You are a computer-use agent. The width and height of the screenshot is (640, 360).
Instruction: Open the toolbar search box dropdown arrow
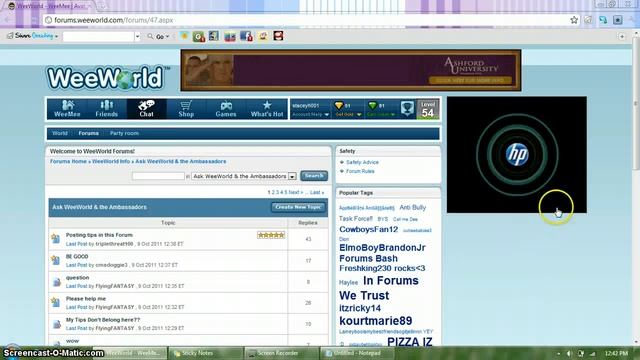click(137, 36)
